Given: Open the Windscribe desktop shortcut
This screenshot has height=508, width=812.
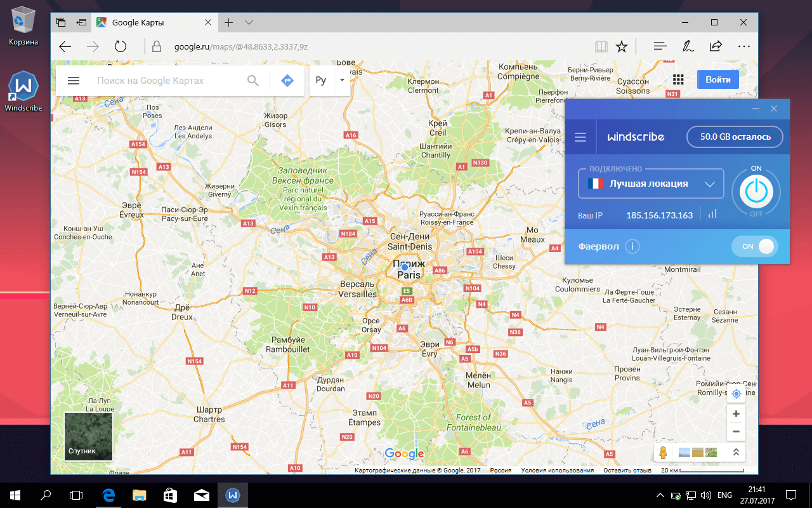Looking at the screenshot, I should pos(23,91).
